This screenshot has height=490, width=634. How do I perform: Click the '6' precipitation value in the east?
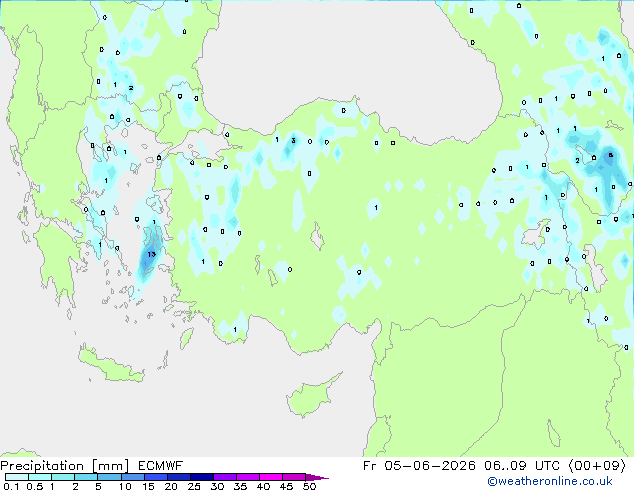coord(611,155)
